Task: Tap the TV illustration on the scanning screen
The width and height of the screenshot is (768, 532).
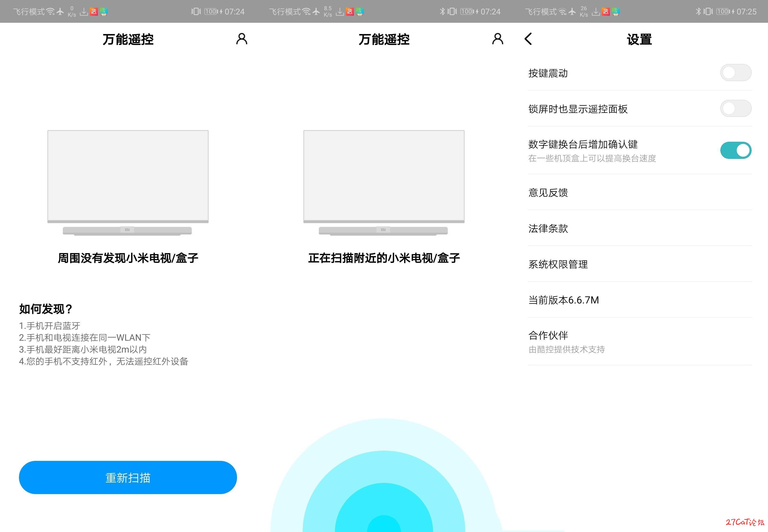Action: click(384, 183)
